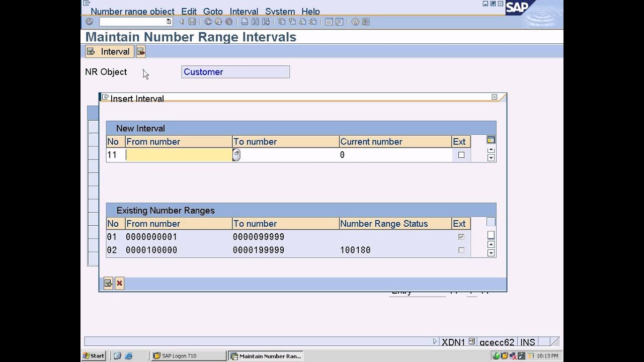This screenshot has height=362, width=644.
Task: Click the qcecc62 server name in status bar
Action: (497, 342)
